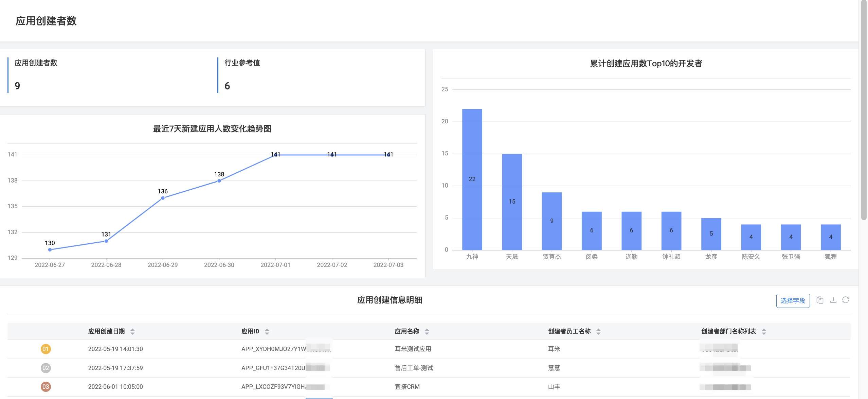
Task: Click row badge 01 in the table
Action: (46, 349)
